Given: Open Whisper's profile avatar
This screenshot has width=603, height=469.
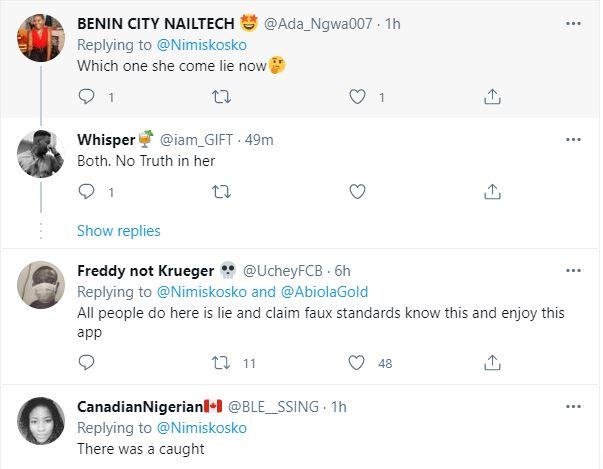Looking at the screenshot, I should click(x=41, y=155).
